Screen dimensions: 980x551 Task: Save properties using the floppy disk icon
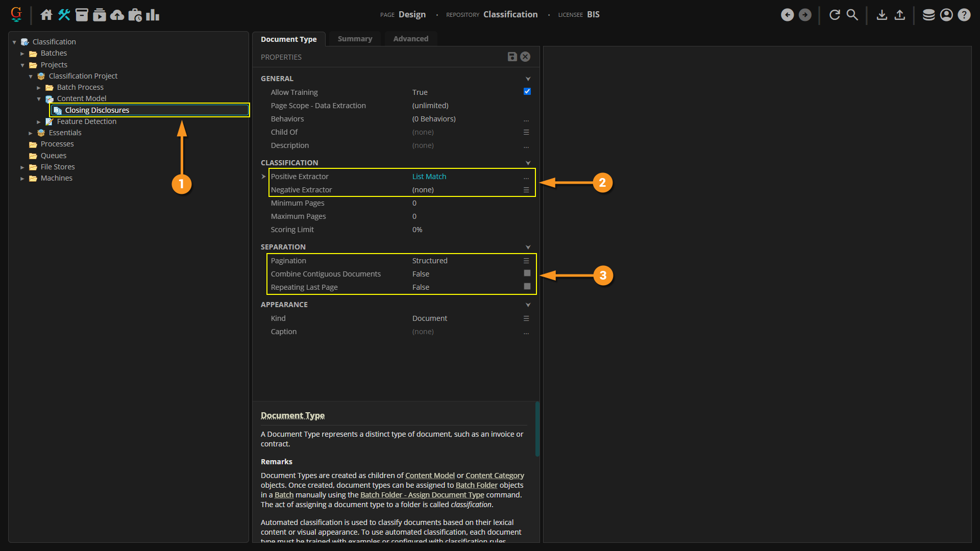coord(512,57)
